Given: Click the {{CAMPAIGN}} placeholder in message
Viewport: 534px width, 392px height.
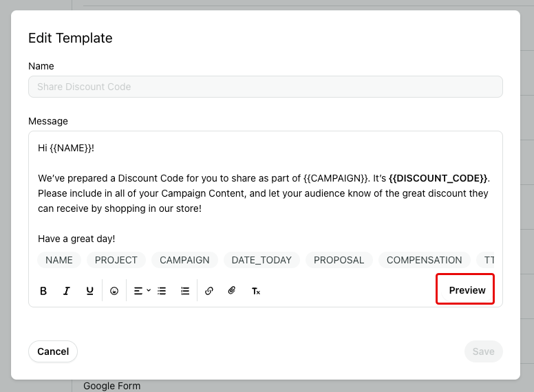Looking at the screenshot, I should click(336, 178).
